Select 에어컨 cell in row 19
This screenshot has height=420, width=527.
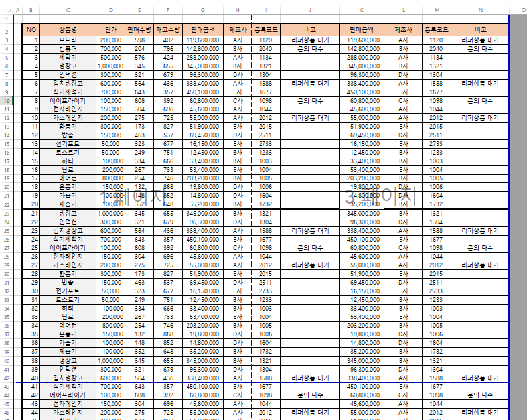[x=68, y=178]
